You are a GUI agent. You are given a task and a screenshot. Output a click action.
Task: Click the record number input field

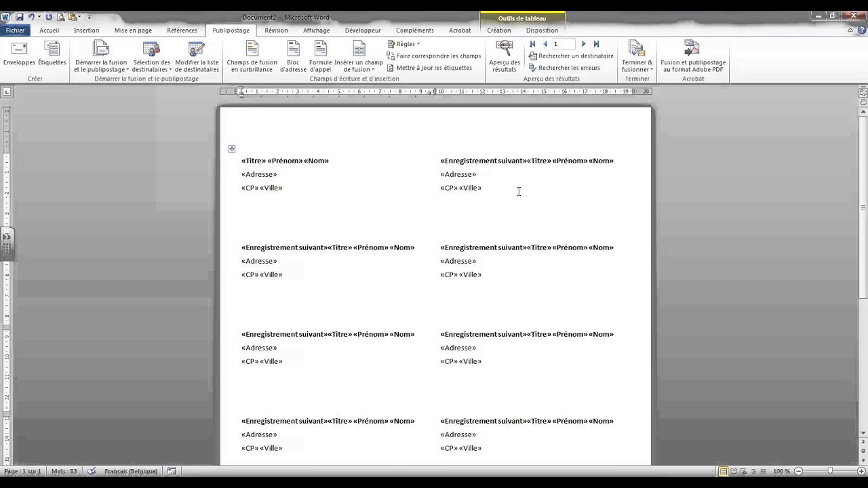tap(564, 44)
